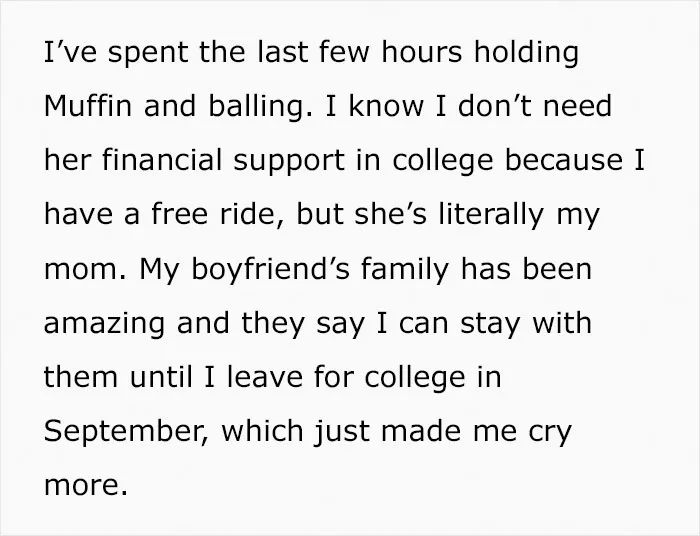This screenshot has height=536, width=700.
Task: Click the word "mom." at line start
Action: 86,269
